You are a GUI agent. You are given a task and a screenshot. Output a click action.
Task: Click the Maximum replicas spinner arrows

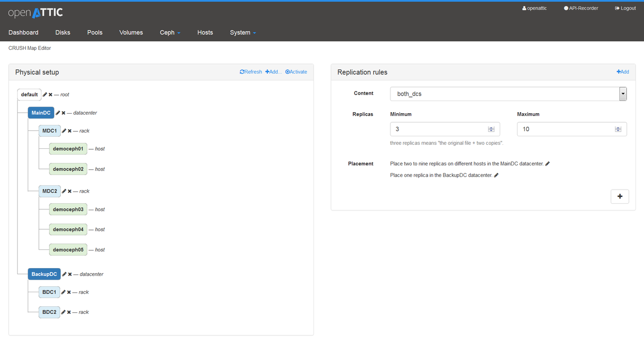coord(618,129)
